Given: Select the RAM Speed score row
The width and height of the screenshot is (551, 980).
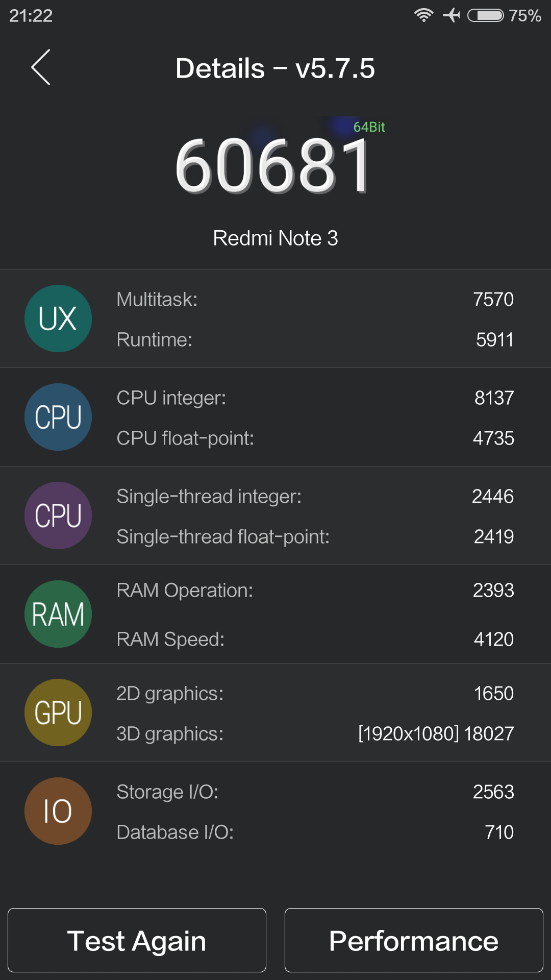Looking at the screenshot, I should [315, 640].
